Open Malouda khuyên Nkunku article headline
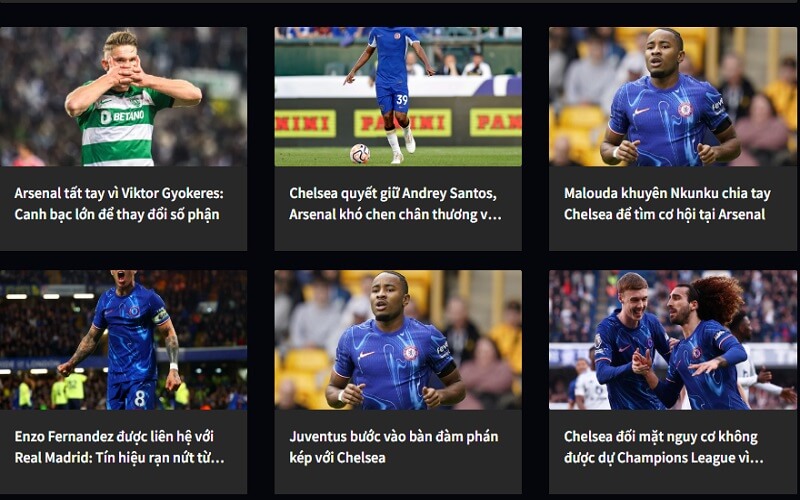The height and width of the screenshot is (500, 800). pyautogui.click(x=667, y=204)
